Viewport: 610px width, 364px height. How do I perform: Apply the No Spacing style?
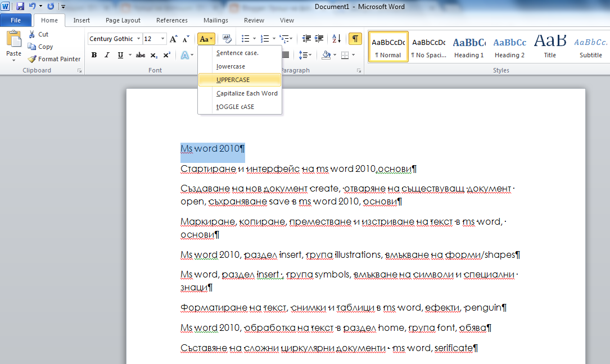(x=429, y=47)
